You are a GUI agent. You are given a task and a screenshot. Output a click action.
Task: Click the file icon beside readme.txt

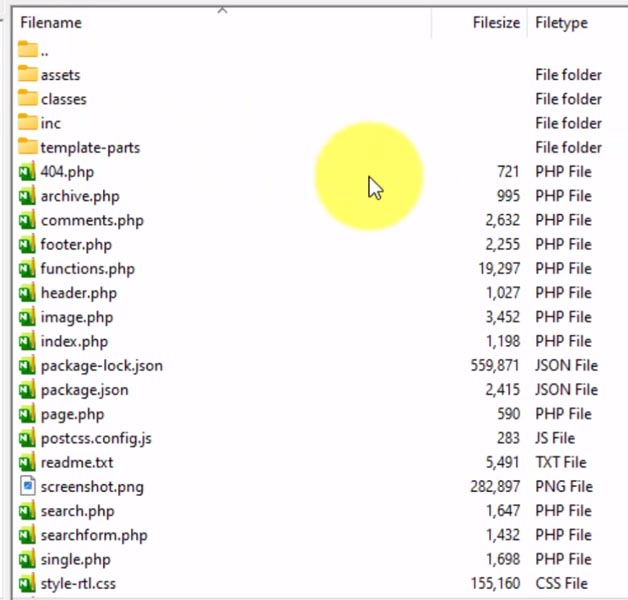click(x=27, y=463)
